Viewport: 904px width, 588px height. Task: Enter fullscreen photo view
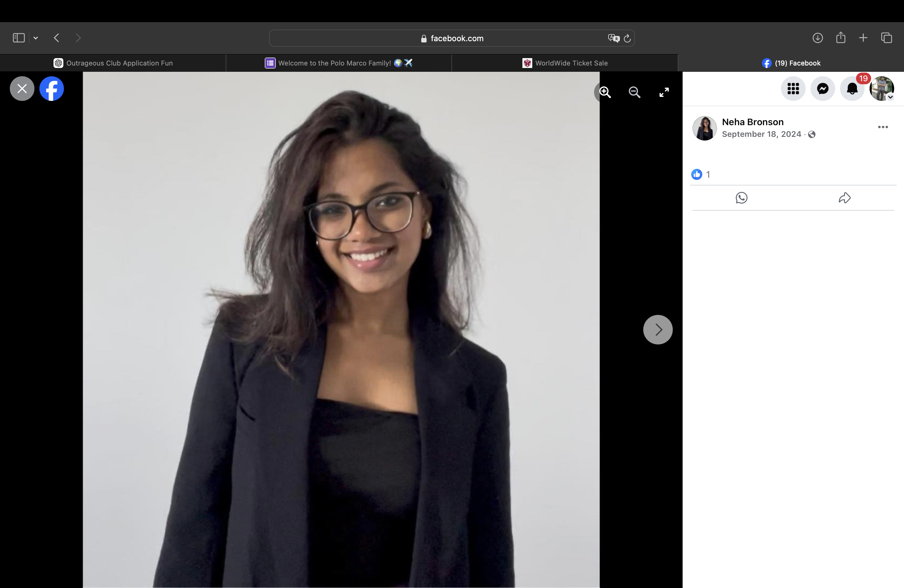coord(664,92)
